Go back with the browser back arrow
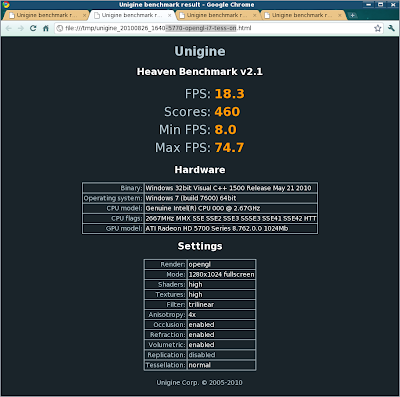The height and width of the screenshot is (397, 400). (9, 28)
